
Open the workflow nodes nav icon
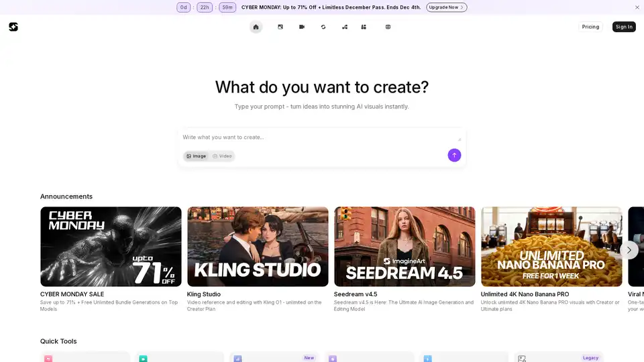click(345, 27)
